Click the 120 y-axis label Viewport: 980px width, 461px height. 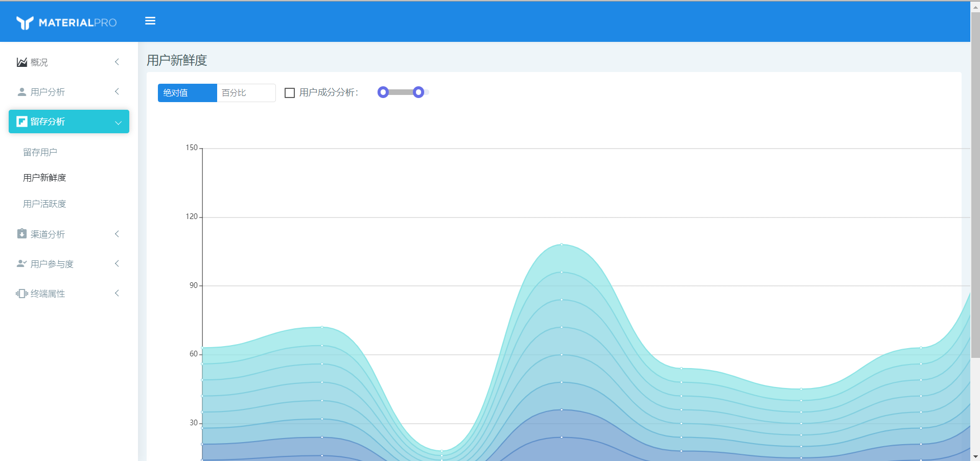pos(192,216)
